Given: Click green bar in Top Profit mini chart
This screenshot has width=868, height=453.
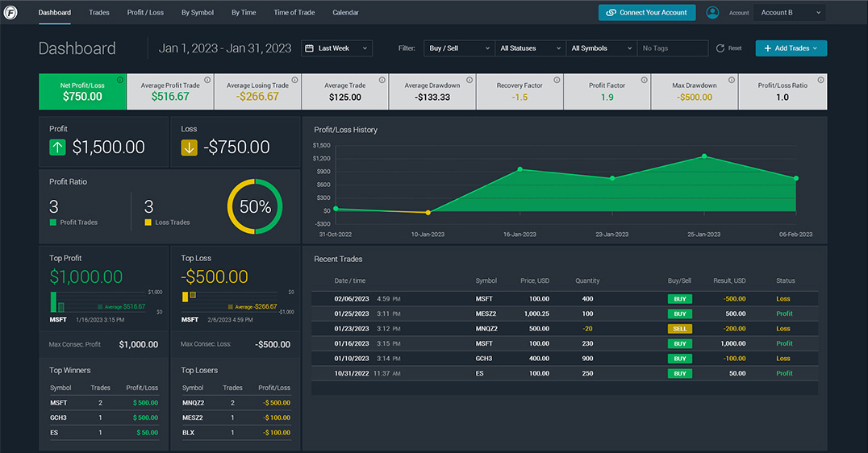Looking at the screenshot, I should click(53, 302).
